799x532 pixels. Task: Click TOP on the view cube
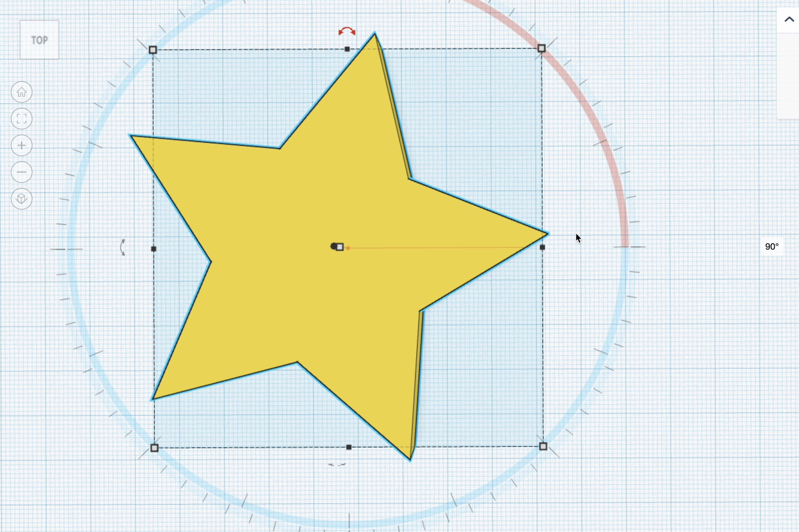pos(40,40)
